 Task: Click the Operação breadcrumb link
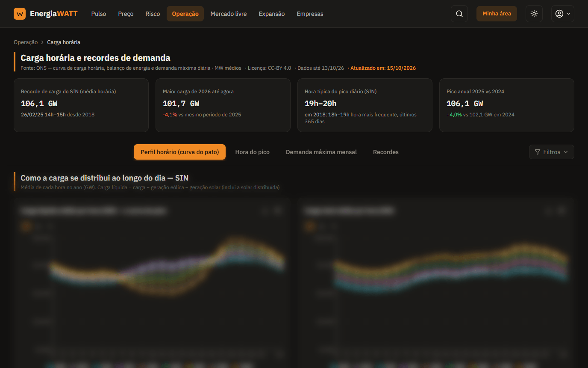point(26,42)
